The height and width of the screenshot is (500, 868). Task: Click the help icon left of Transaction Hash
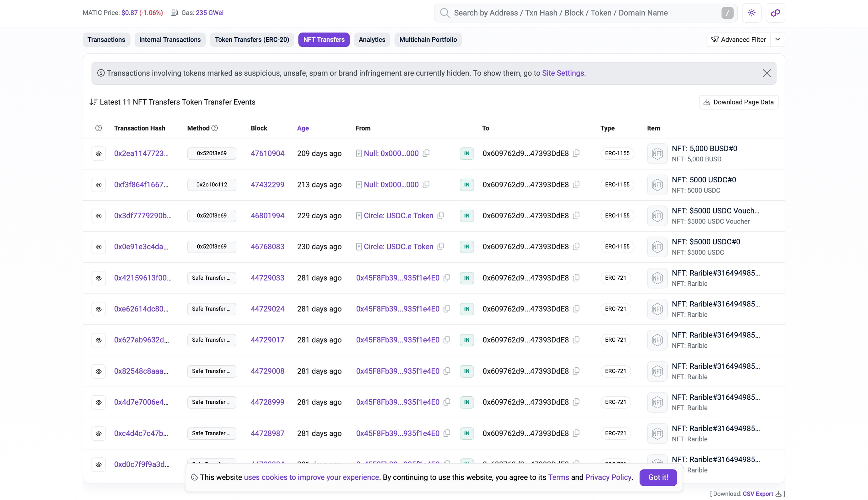(x=99, y=128)
